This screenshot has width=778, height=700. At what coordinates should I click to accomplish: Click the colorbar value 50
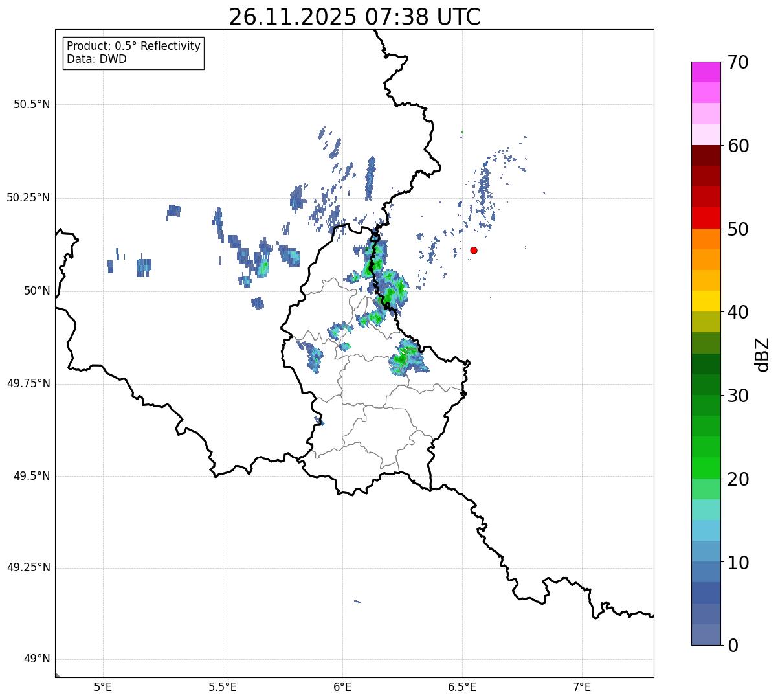point(737,229)
